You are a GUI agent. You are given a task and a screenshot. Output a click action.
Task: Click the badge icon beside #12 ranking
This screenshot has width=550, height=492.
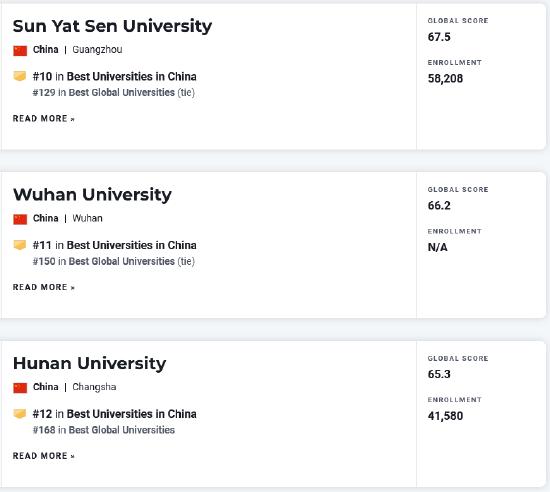(x=20, y=414)
